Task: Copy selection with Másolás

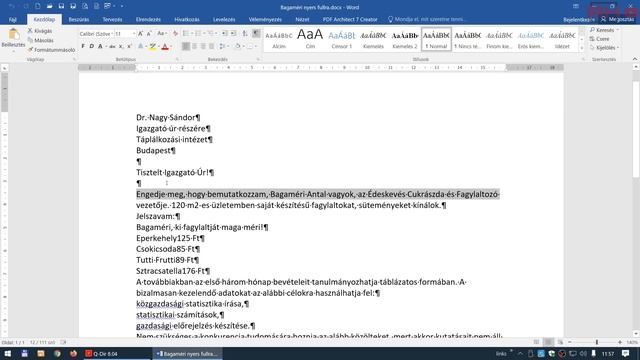Action: (40, 40)
